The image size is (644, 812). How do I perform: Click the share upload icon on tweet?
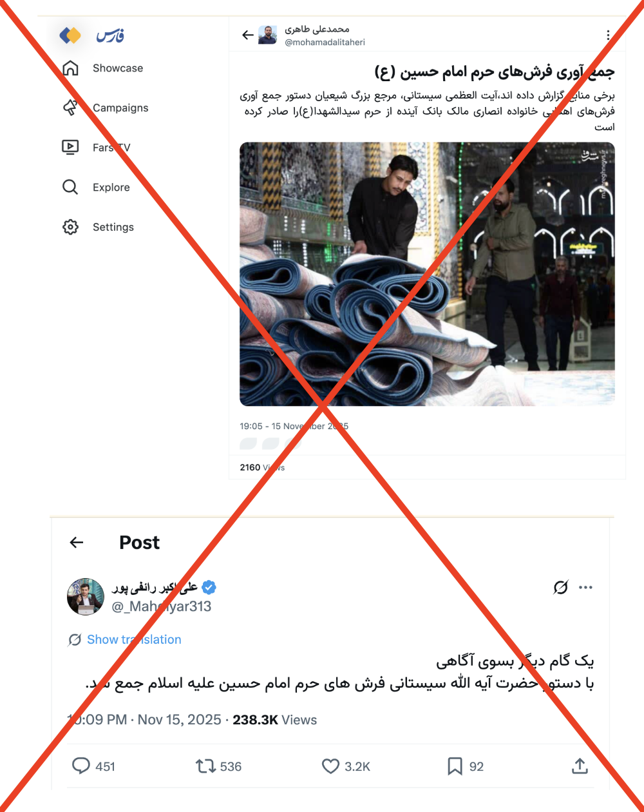coord(580,766)
